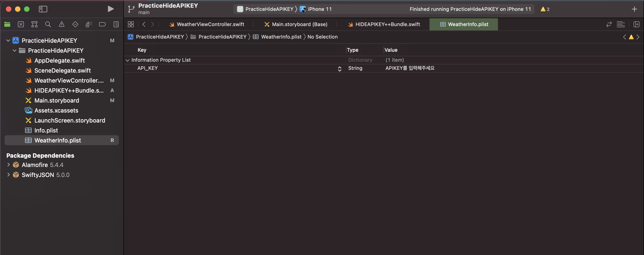Open the Source Control navigator icon
This screenshot has height=255, width=644.
tap(21, 24)
